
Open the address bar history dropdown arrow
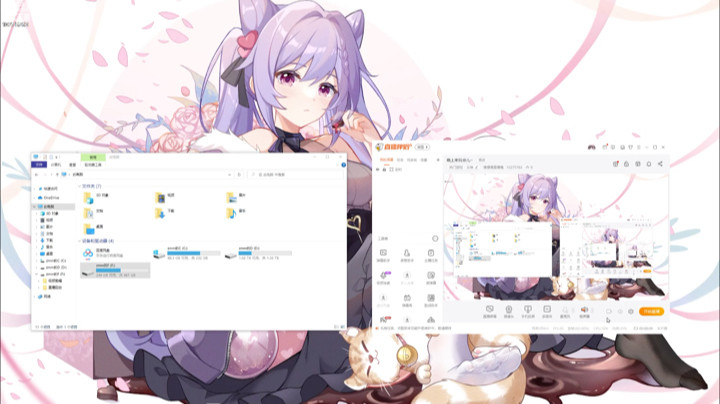coord(230,174)
